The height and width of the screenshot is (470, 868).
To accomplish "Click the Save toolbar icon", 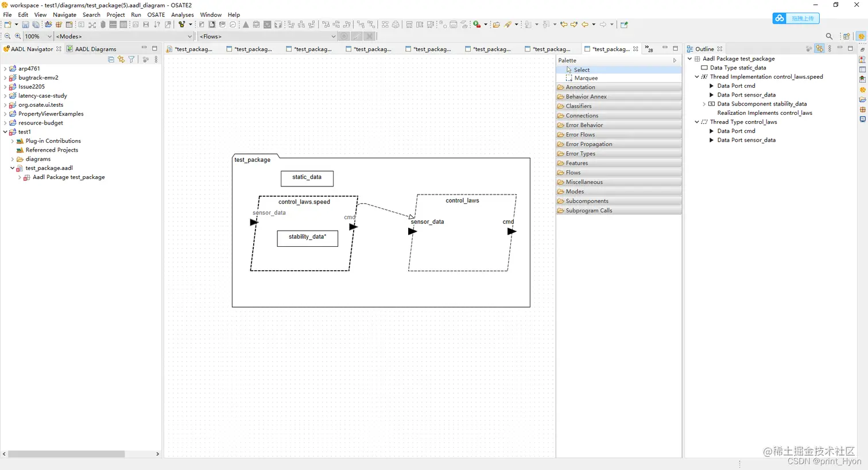I will point(25,25).
